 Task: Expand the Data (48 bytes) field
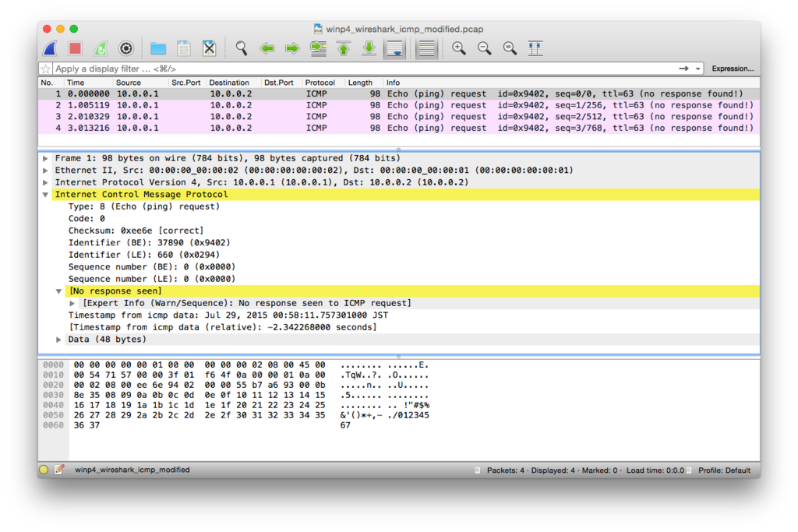tap(59, 338)
